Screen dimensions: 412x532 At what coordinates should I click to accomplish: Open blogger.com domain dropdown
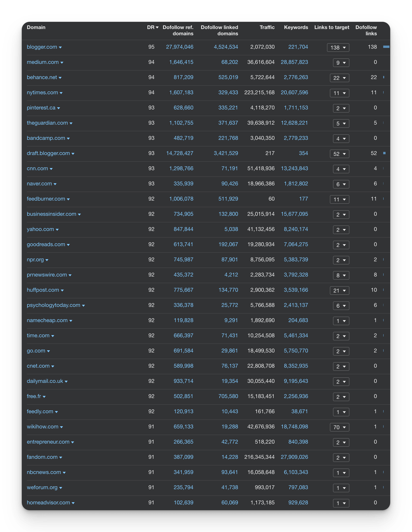point(60,48)
